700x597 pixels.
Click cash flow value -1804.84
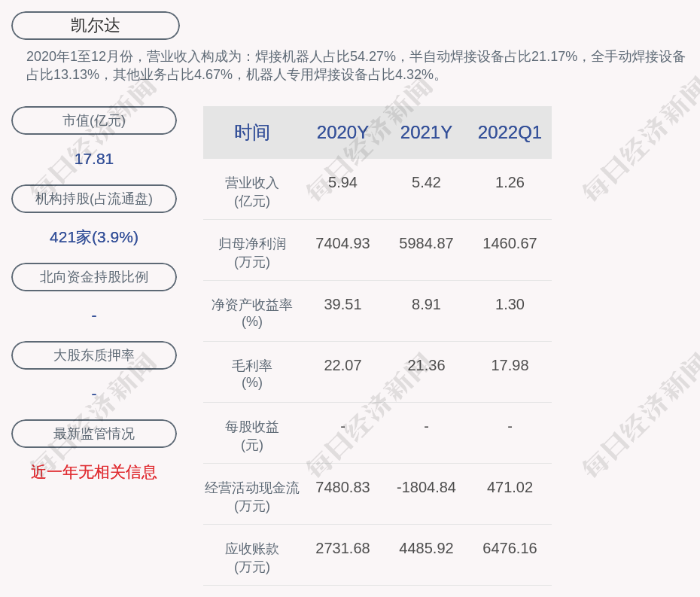click(x=426, y=487)
